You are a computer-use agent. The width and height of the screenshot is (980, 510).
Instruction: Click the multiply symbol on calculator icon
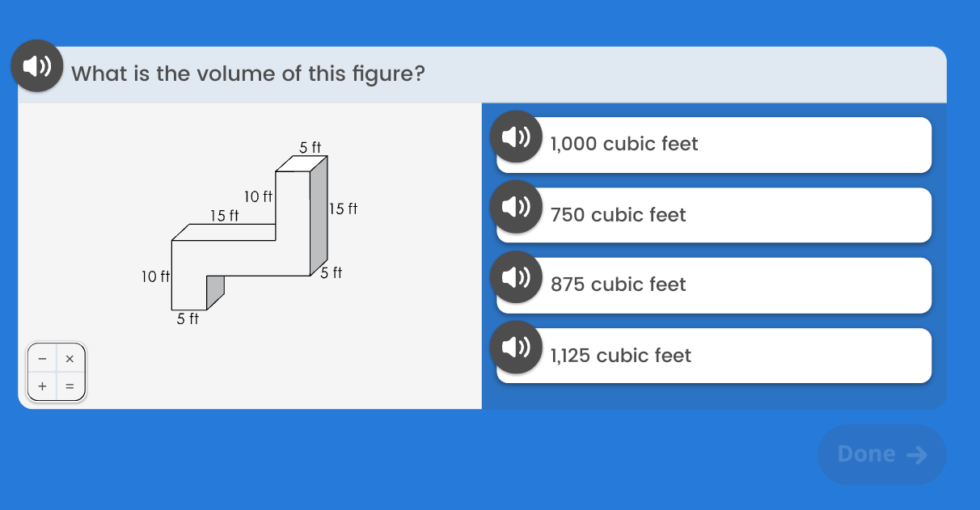pos(70,358)
